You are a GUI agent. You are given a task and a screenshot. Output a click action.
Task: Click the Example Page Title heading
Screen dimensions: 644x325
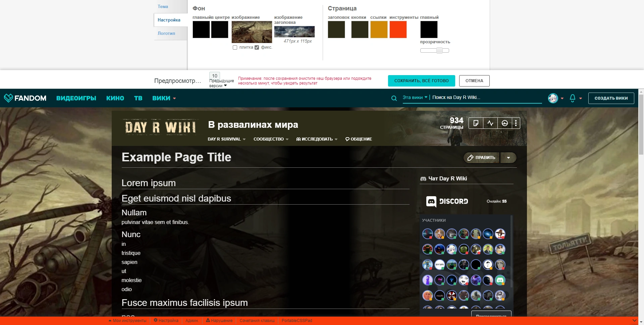(x=176, y=157)
